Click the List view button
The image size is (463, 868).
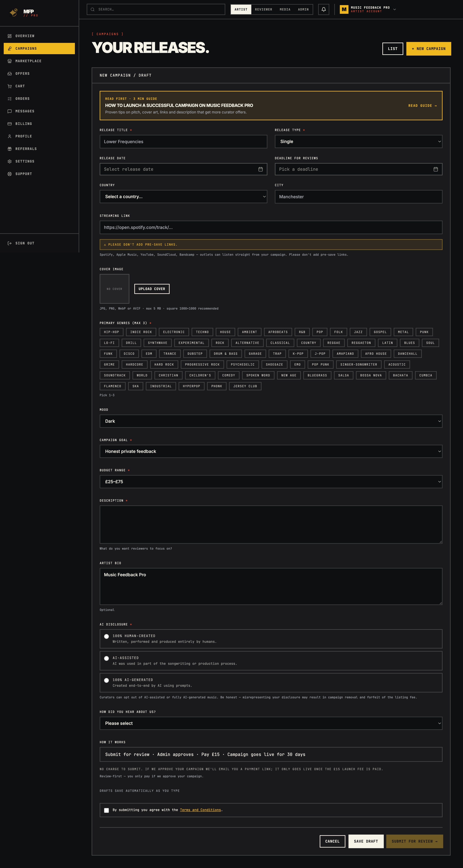pos(393,49)
